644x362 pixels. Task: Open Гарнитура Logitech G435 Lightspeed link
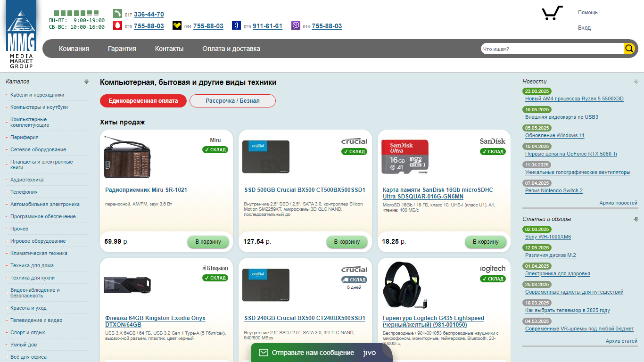click(433, 321)
